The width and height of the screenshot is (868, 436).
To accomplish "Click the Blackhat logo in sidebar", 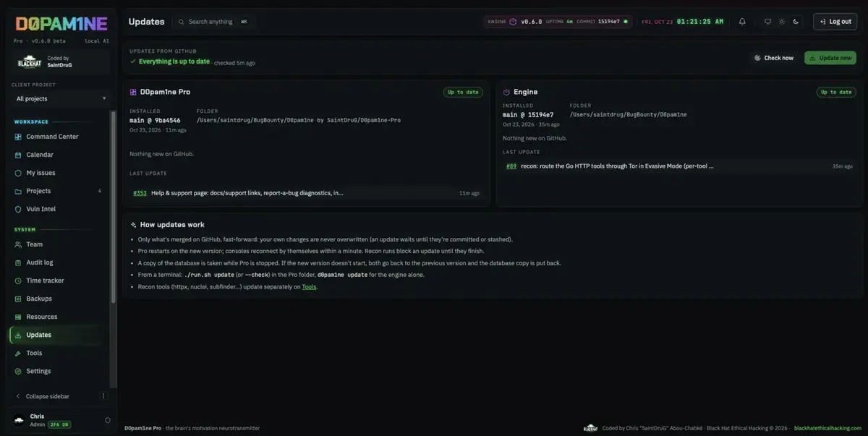I will [x=30, y=61].
